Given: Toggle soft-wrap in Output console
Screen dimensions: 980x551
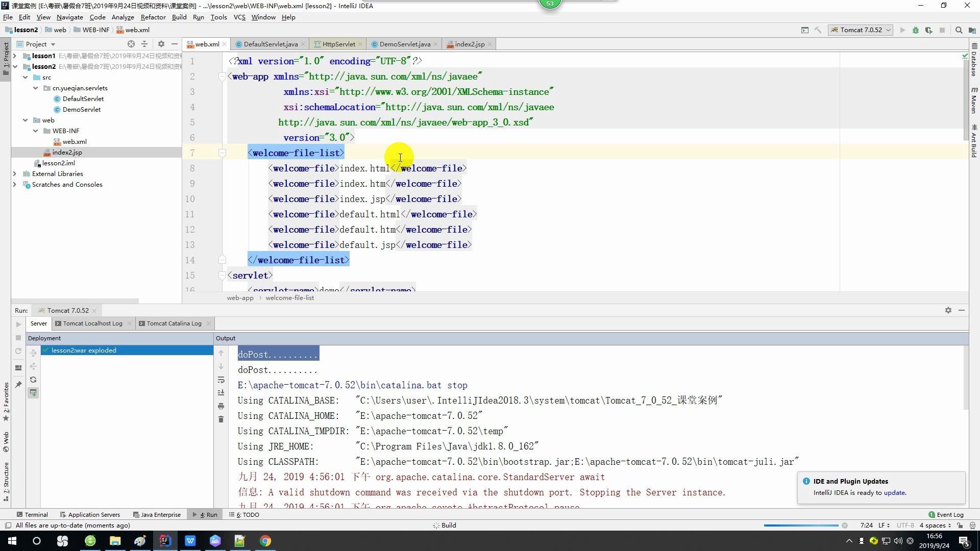Looking at the screenshot, I should (221, 380).
